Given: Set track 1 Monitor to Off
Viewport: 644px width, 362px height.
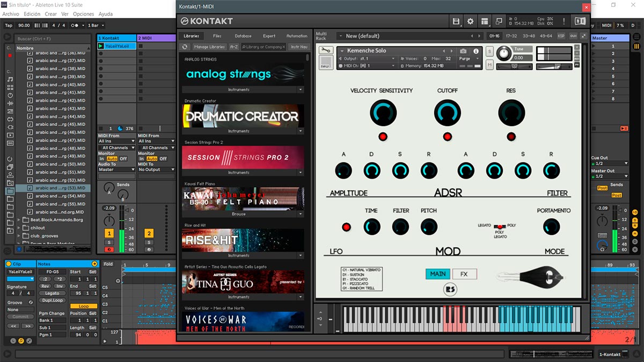Looking at the screenshot, I should point(123,159).
